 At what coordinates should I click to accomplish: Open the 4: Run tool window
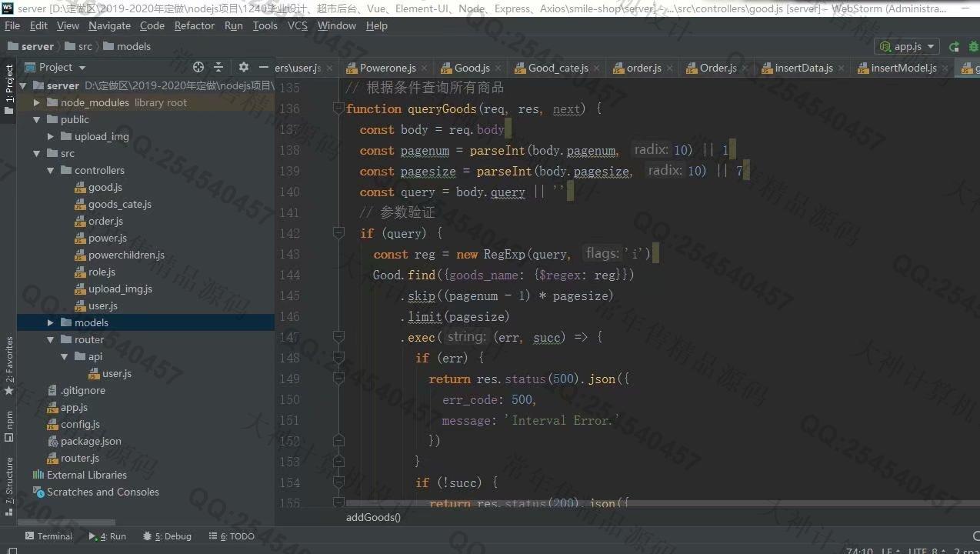[107, 536]
